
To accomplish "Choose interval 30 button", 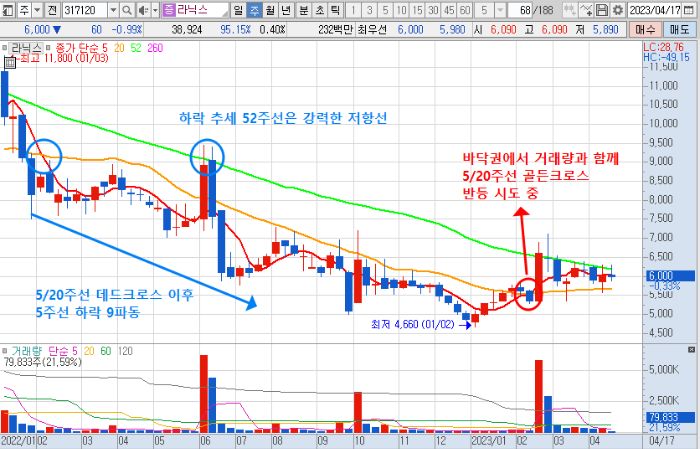I will pyautogui.click(x=433, y=9).
